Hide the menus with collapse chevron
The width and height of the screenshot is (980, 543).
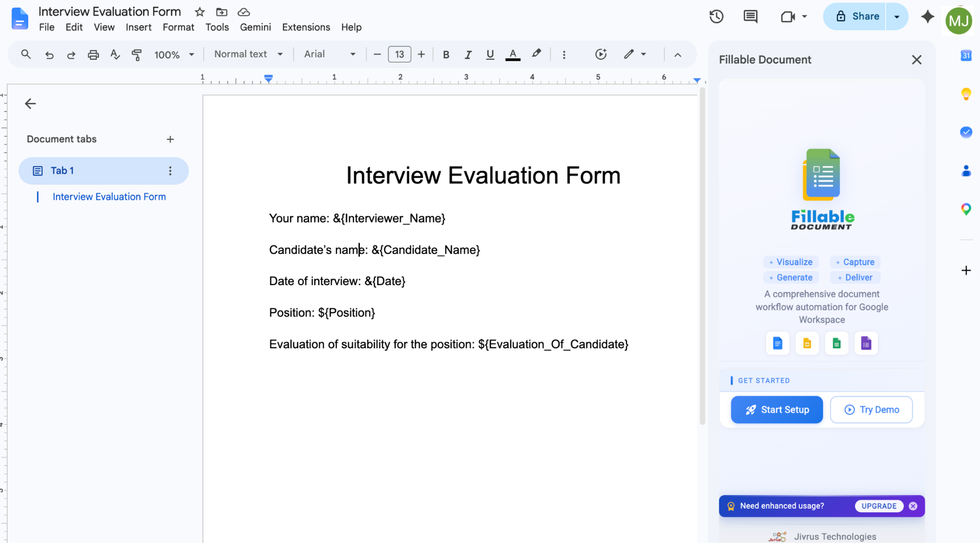tap(678, 55)
